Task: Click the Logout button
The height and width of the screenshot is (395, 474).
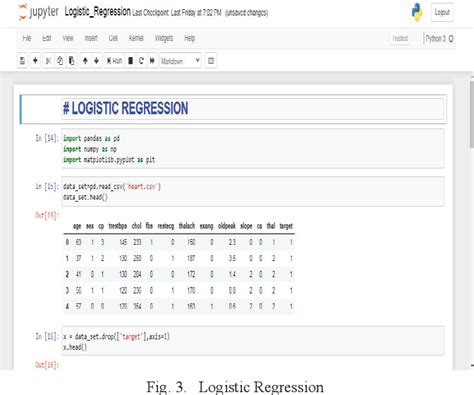Action: (x=442, y=12)
